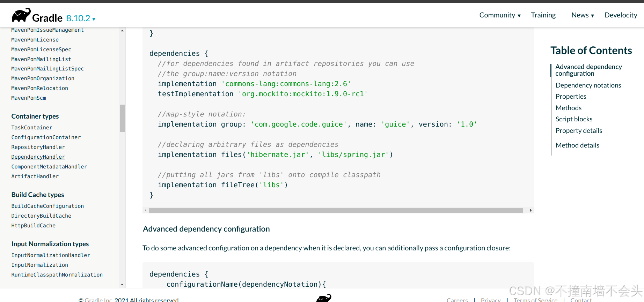This screenshot has height=302, width=644.
Task: Open TaskContainer reference
Action: pos(32,128)
